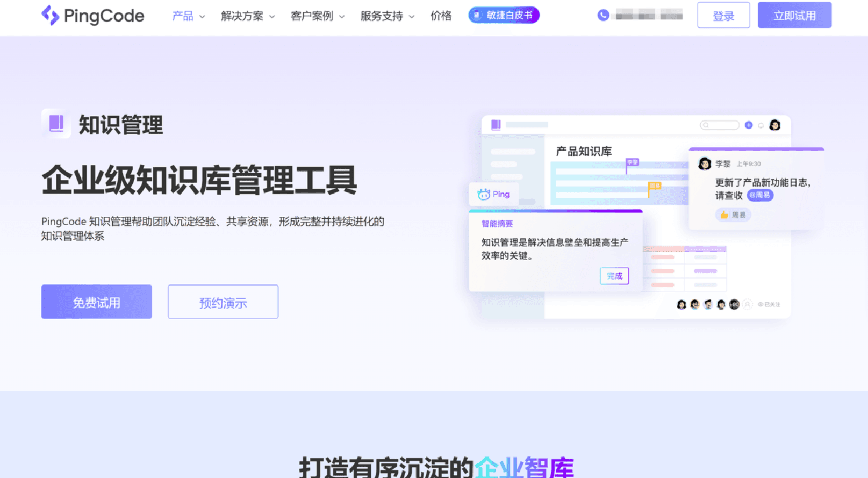The height and width of the screenshot is (478, 868).
Task: Click the PingCode logo
Action: 92,16
